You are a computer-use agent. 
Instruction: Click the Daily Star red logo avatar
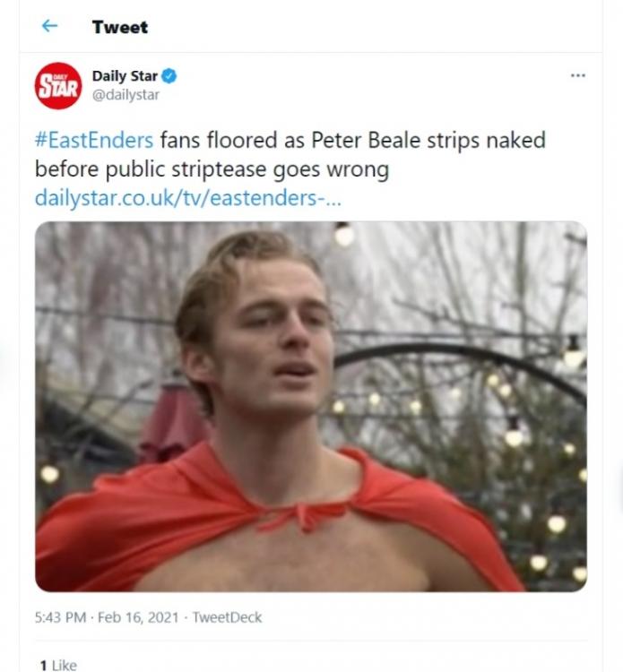[x=58, y=86]
